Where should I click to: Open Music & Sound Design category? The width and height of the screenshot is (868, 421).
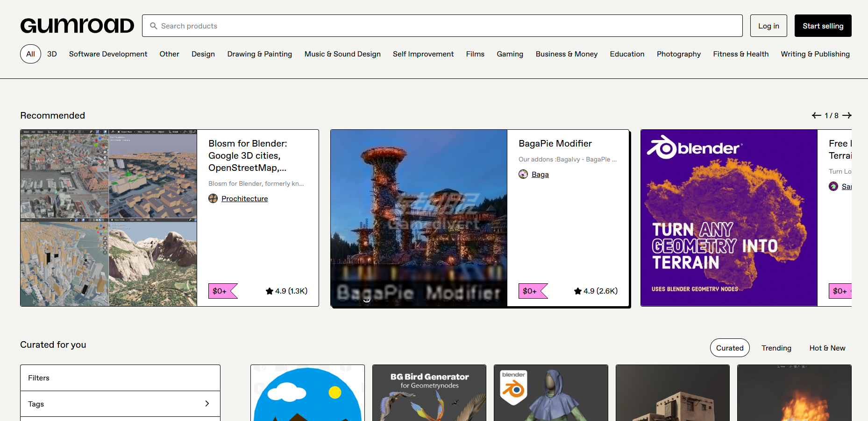(x=342, y=54)
